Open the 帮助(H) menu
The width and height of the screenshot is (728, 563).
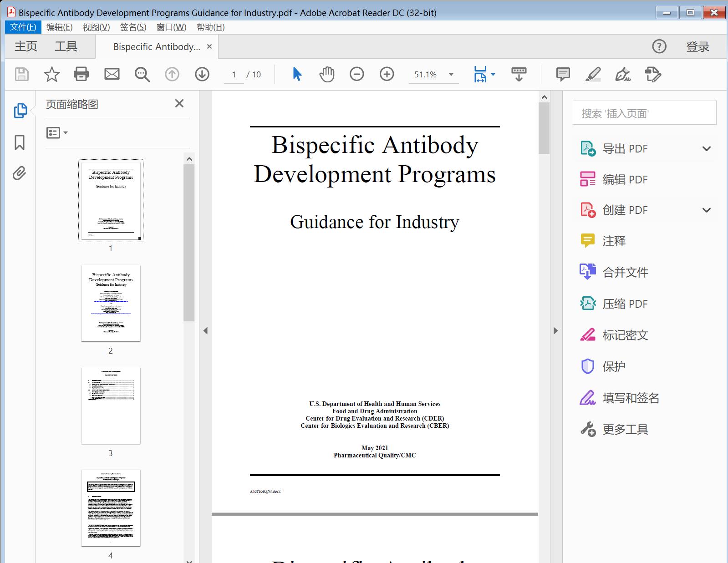tap(210, 27)
